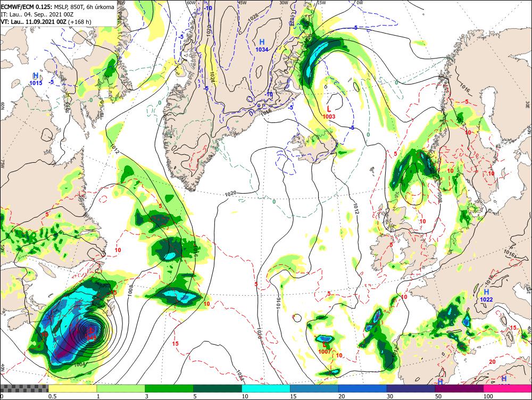Select the "H 1015" high marker
Screen dimensions: 532x400
36,79
